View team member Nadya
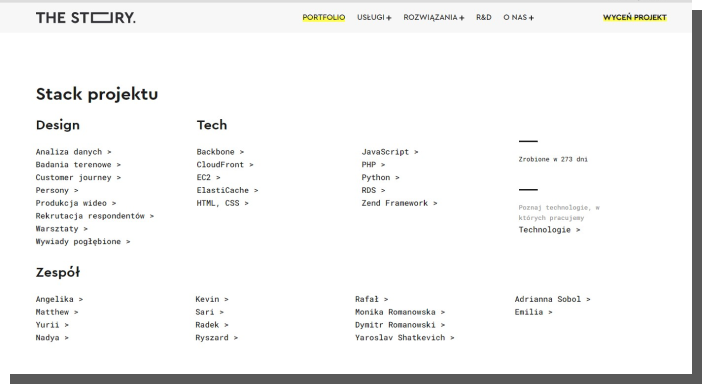Screen dimensions: 702x384 52,337
